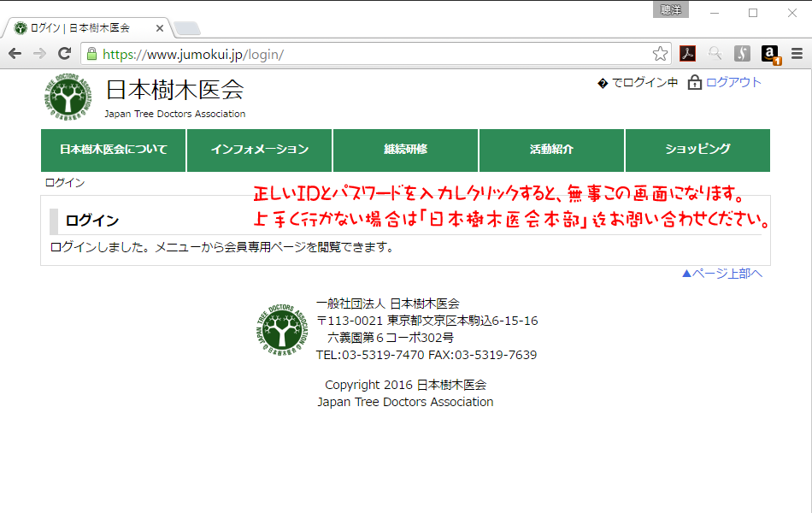The width and height of the screenshot is (812, 513).
Task: Click the browser forward arrow
Action: click(x=39, y=53)
